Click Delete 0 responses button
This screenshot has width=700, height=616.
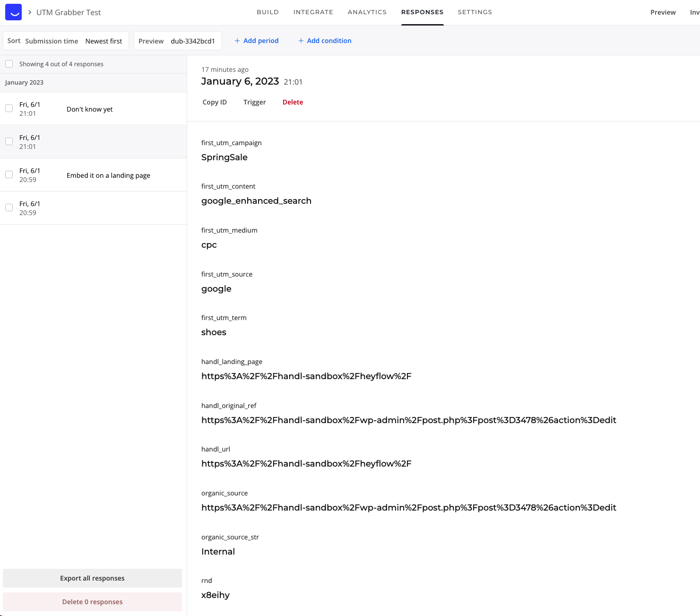point(92,602)
